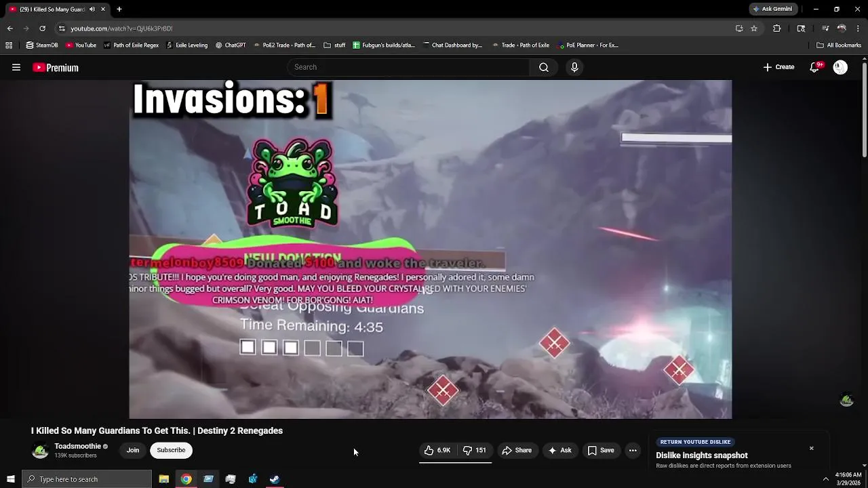Click the taskbar clock and date
Image resolution: width=868 pixels, height=488 pixels.
[x=848, y=479]
